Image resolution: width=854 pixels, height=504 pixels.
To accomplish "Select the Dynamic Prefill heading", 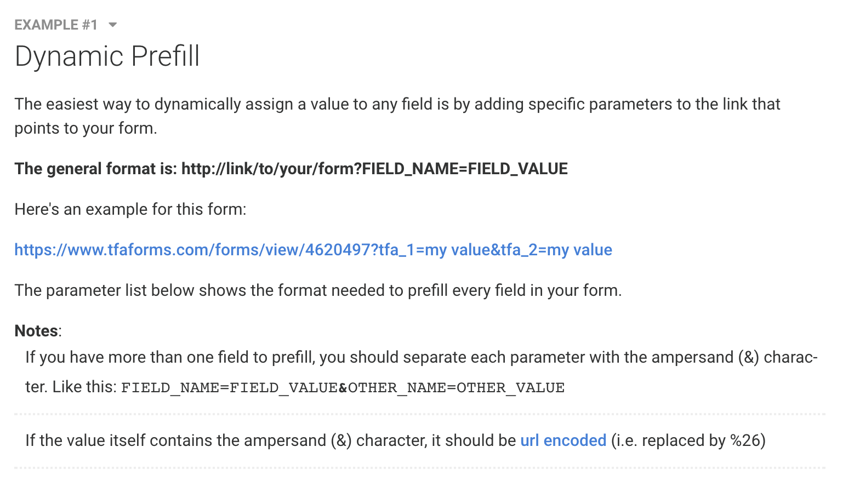I will click(107, 55).
